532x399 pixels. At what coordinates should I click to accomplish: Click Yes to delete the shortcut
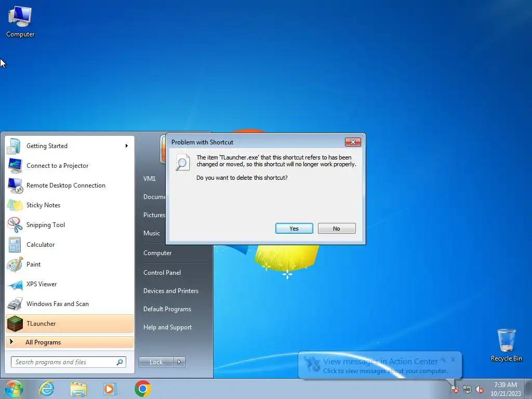(x=294, y=229)
